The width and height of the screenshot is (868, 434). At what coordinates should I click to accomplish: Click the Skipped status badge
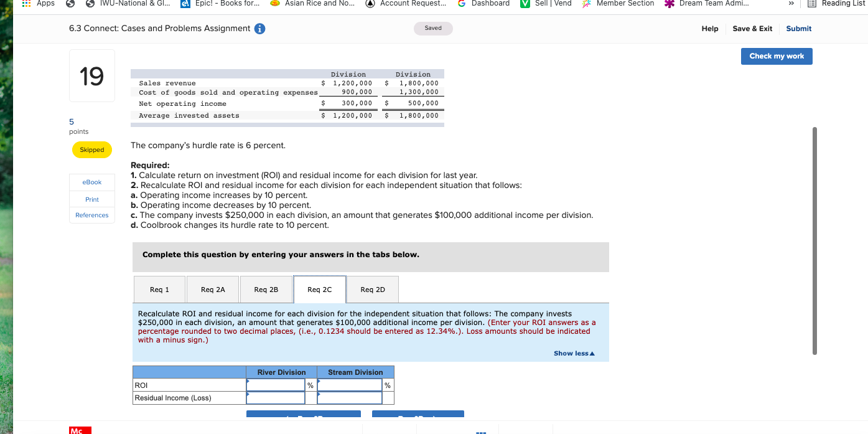click(91, 149)
